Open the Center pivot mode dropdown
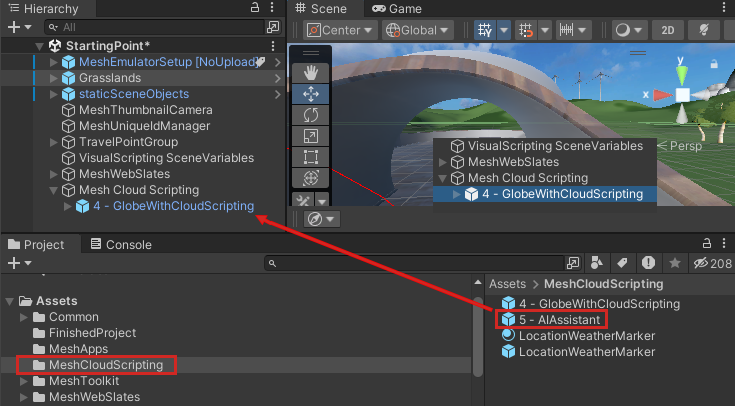Screen dimensions: 735x406 click(x=340, y=30)
